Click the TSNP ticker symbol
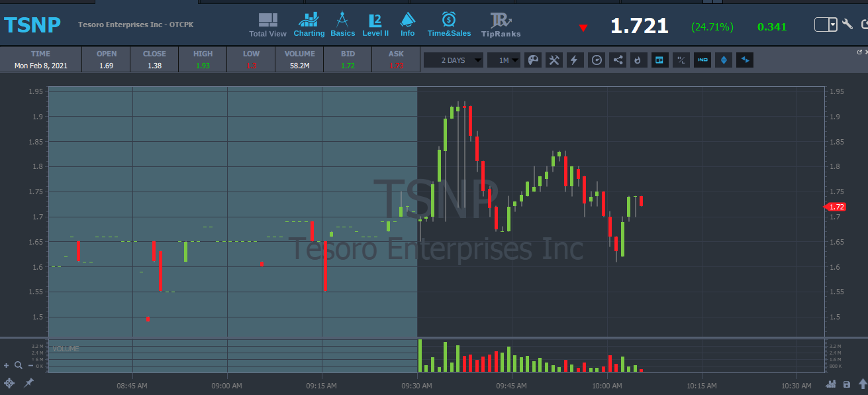Viewport: 868px width, 395px height. tap(32, 25)
